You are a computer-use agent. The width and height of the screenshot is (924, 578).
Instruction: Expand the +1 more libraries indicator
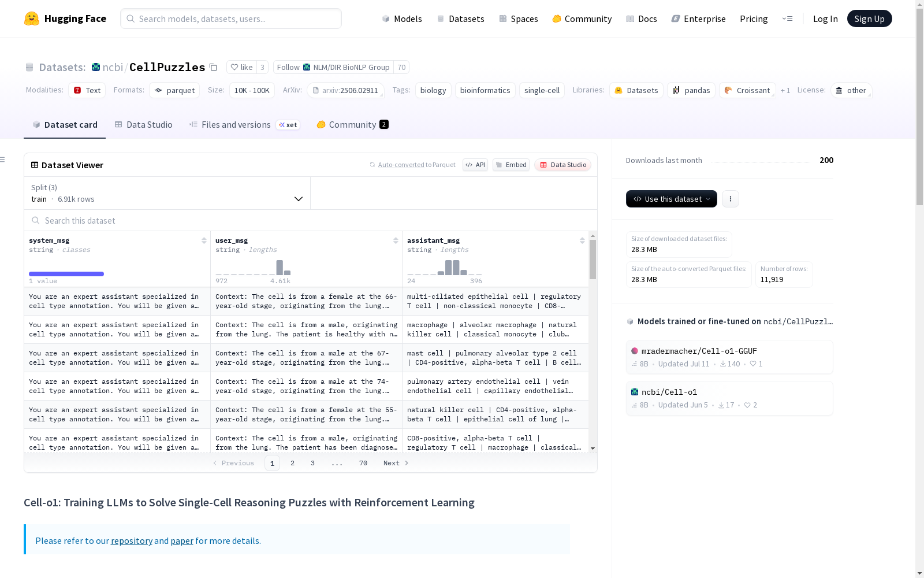coord(785,90)
